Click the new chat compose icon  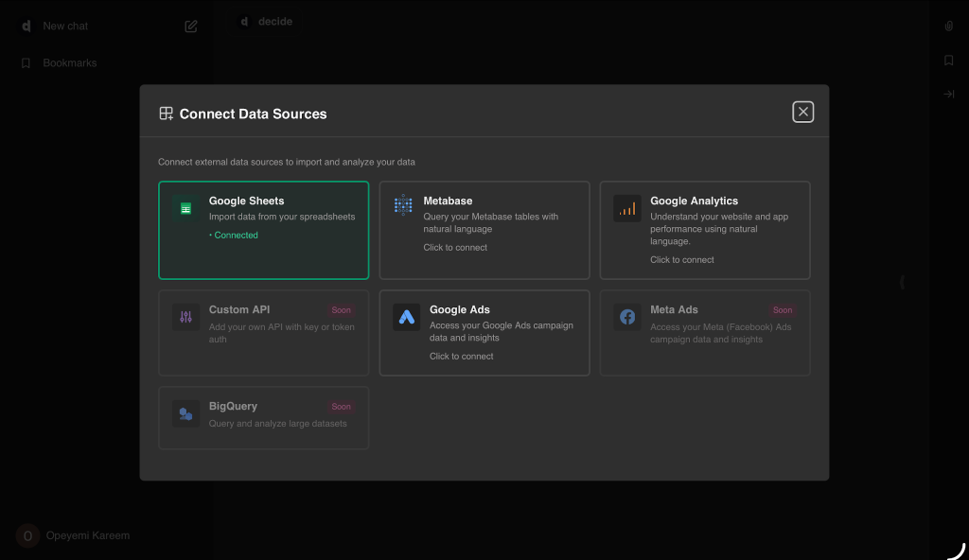tap(191, 26)
